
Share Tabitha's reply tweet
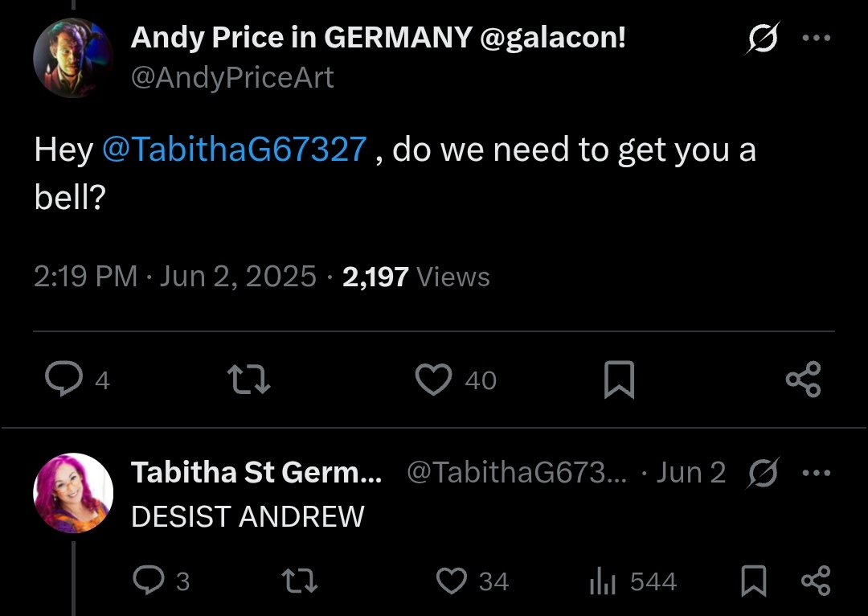click(816, 581)
